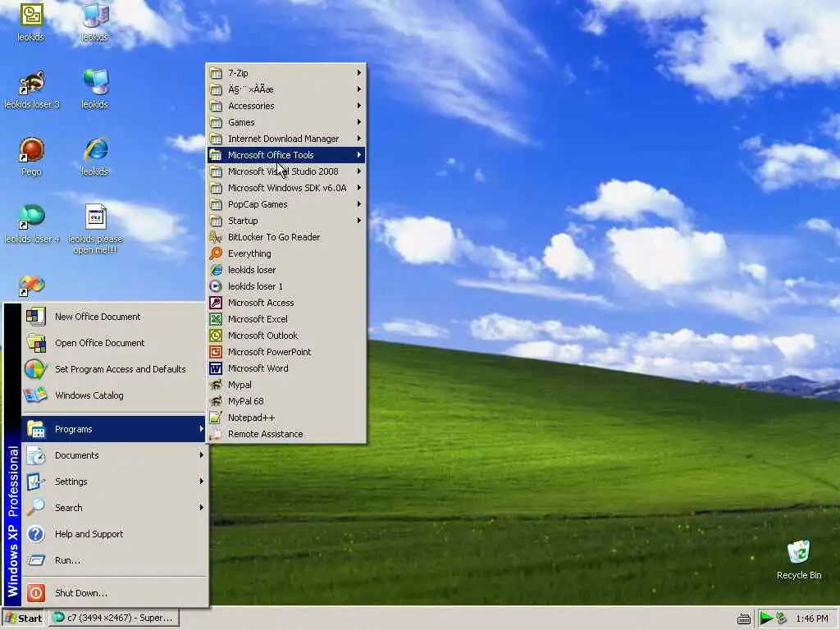This screenshot has height=630, width=840.
Task: Open 'leokids loser 1' menu entry
Action: pyautogui.click(x=286, y=286)
